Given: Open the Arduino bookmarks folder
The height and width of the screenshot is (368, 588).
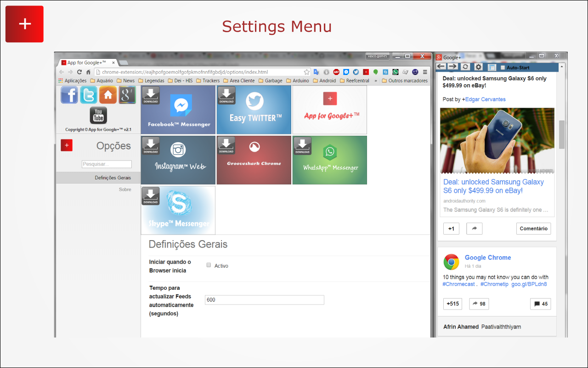Looking at the screenshot, I should point(298,80).
